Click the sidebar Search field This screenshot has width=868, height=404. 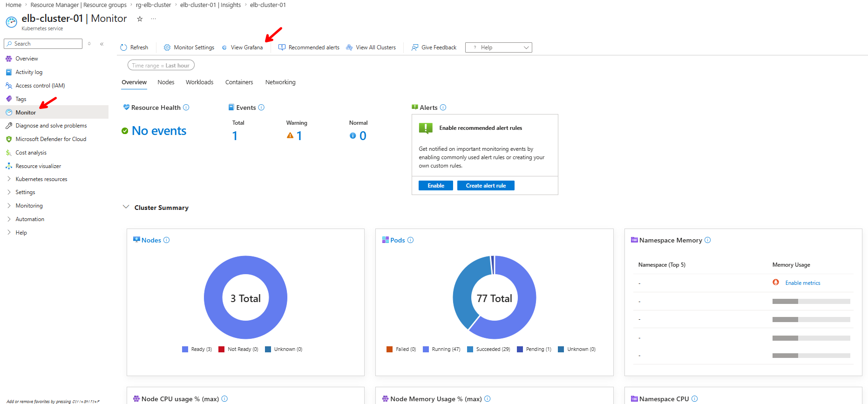tap(43, 44)
